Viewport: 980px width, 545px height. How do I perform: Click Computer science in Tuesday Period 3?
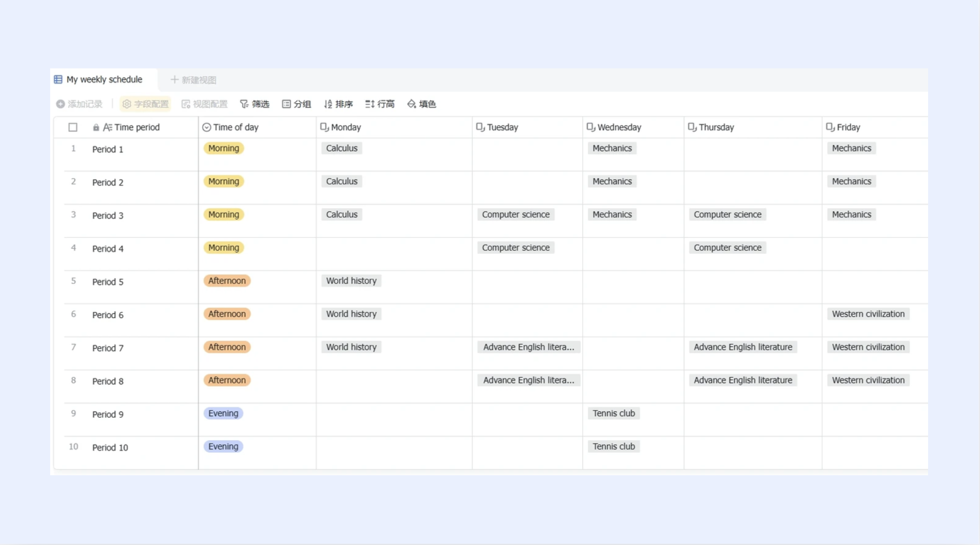pyautogui.click(x=516, y=215)
